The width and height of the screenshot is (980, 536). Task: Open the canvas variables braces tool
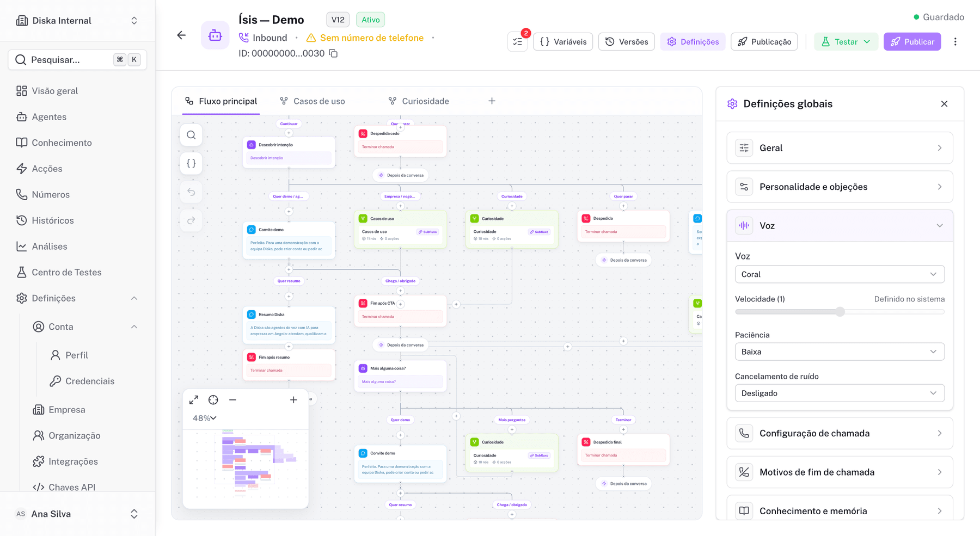point(191,163)
